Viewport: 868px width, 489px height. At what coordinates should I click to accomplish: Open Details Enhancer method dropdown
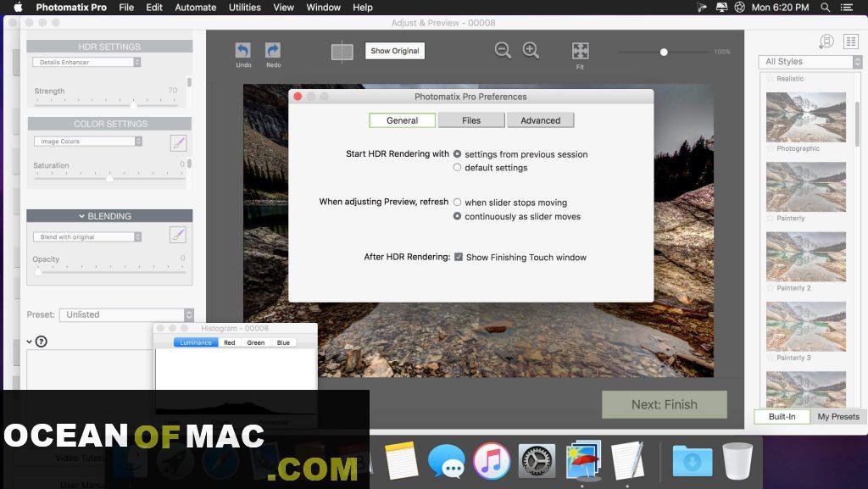click(86, 62)
